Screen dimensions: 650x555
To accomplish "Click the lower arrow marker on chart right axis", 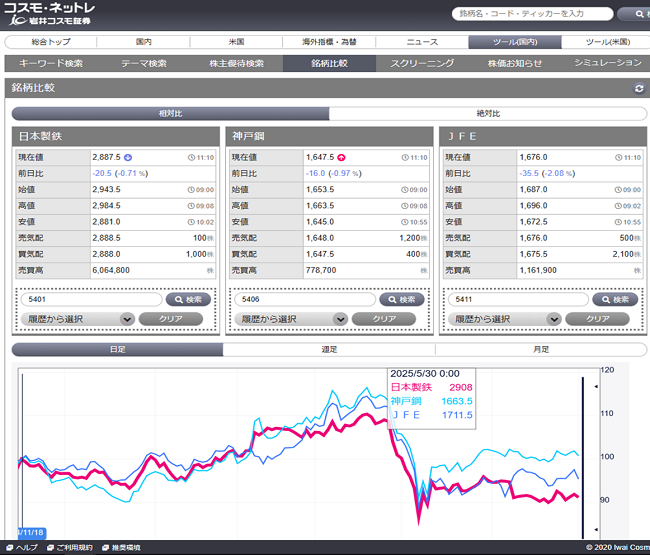I will point(596,529).
